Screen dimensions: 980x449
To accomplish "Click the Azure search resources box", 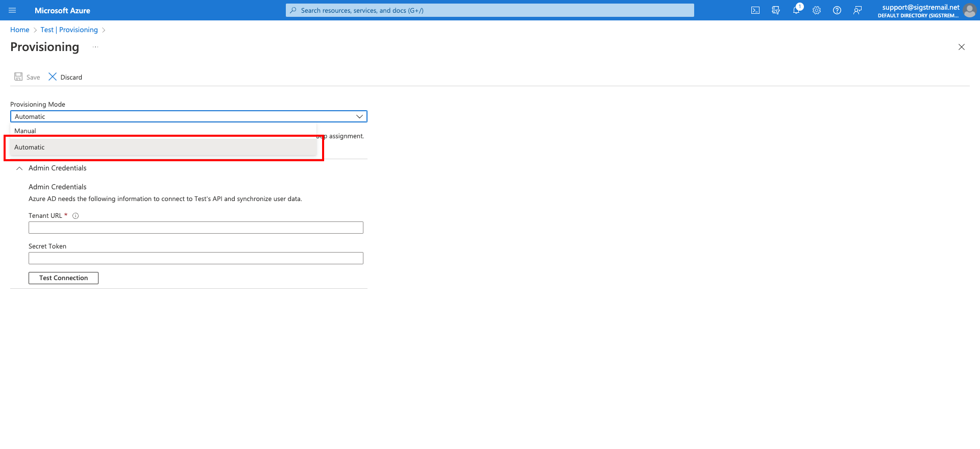I will click(490, 10).
